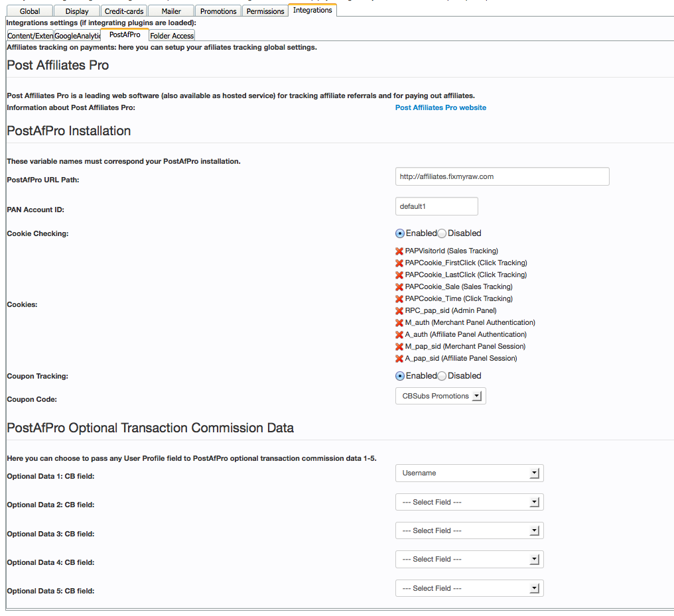674x616 pixels.
Task: Click the 'Information about Post Affiliates Pro:' label
Action: point(71,108)
